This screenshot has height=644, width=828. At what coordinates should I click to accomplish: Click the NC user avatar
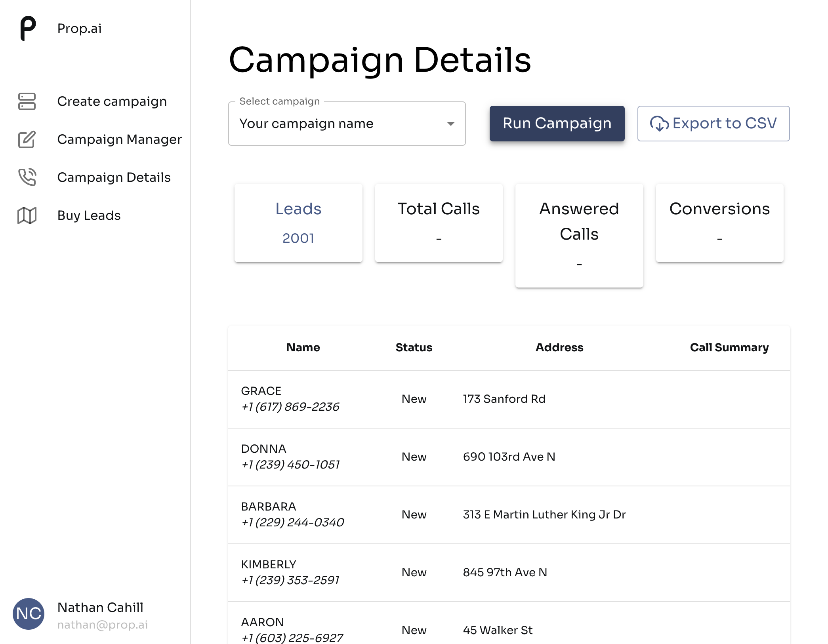pos(29,614)
